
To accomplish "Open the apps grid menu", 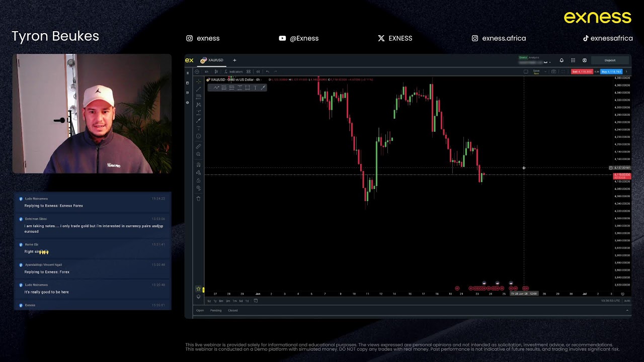I will click(573, 60).
